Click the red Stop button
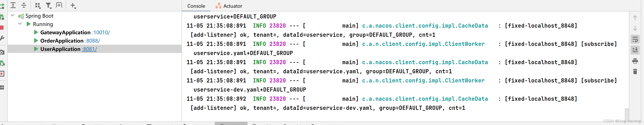 [2, 28]
